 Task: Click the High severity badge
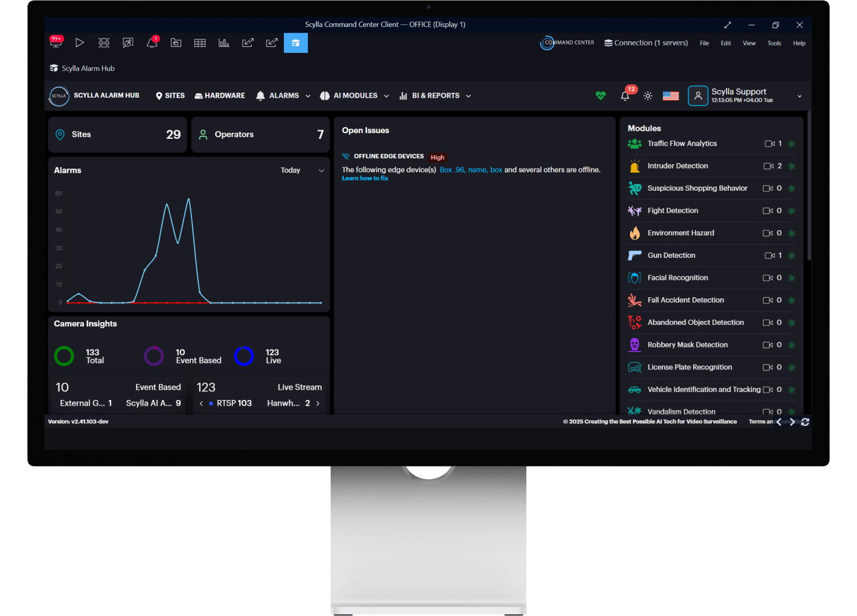tap(438, 157)
